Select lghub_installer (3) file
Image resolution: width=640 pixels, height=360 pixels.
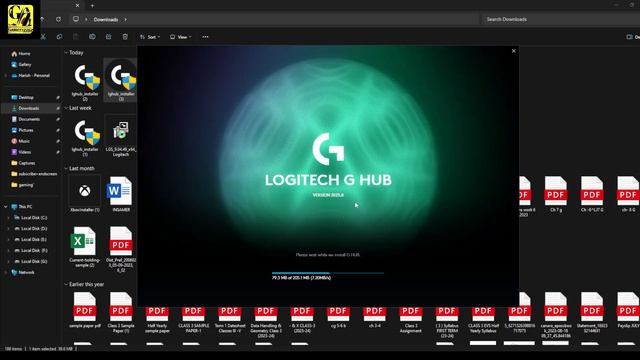pos(121,81)
